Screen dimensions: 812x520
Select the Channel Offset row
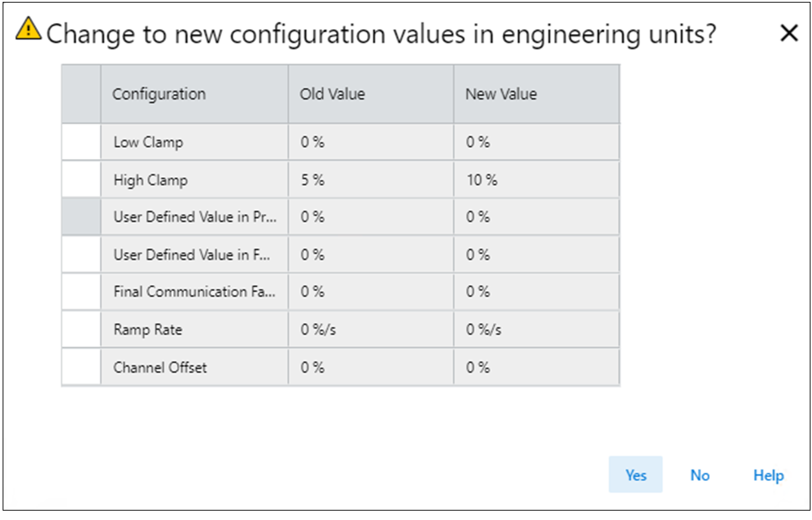[160, 367]
